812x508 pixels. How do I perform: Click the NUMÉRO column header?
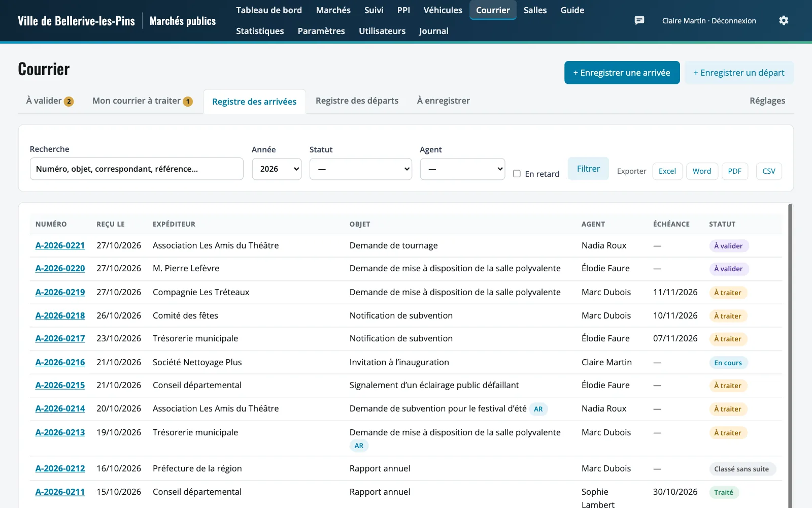(x=51, y=224)
